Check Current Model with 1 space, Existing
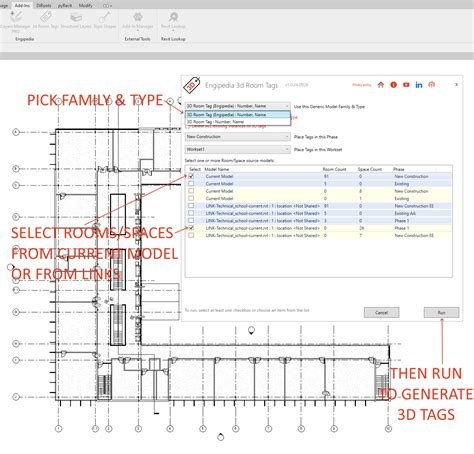The height and width of the screenshot is (454, 474). [191, 198]
